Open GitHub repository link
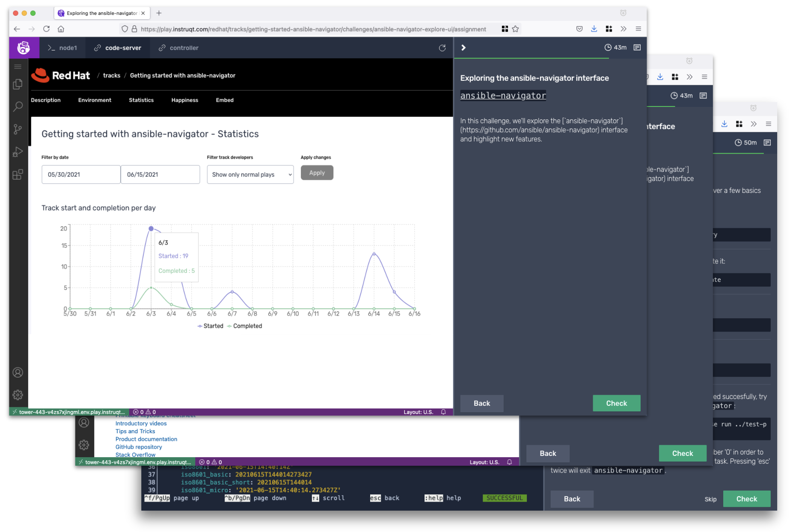 [x=139, y=447]
